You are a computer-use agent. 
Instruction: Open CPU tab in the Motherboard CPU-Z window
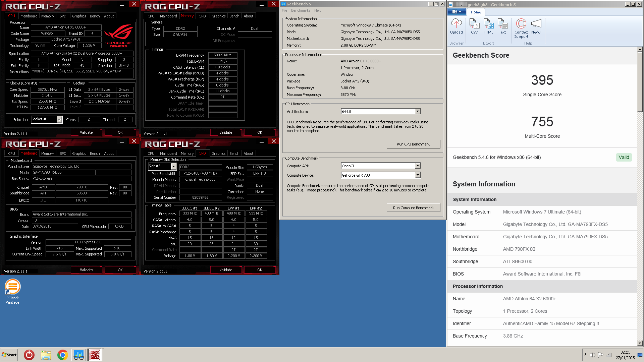tap(11, 154)
